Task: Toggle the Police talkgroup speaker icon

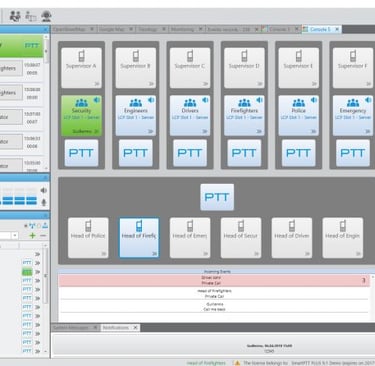Action: (314, 100)
